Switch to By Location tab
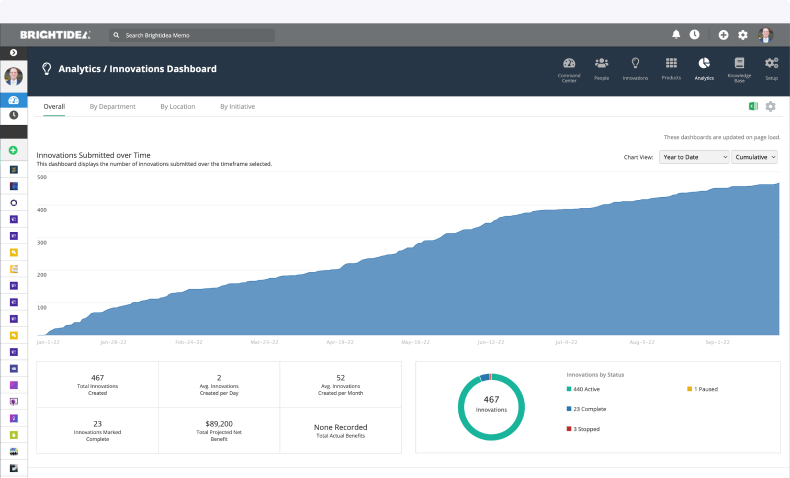Image resolution: width=790 pixels, height=478 pixels. point(178,107)
